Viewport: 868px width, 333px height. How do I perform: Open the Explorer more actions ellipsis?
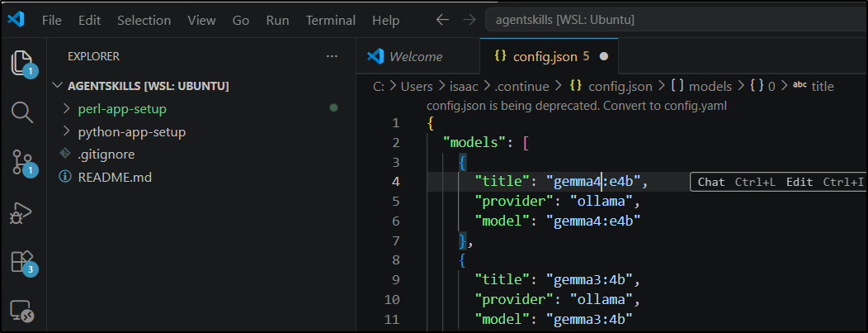332,56
